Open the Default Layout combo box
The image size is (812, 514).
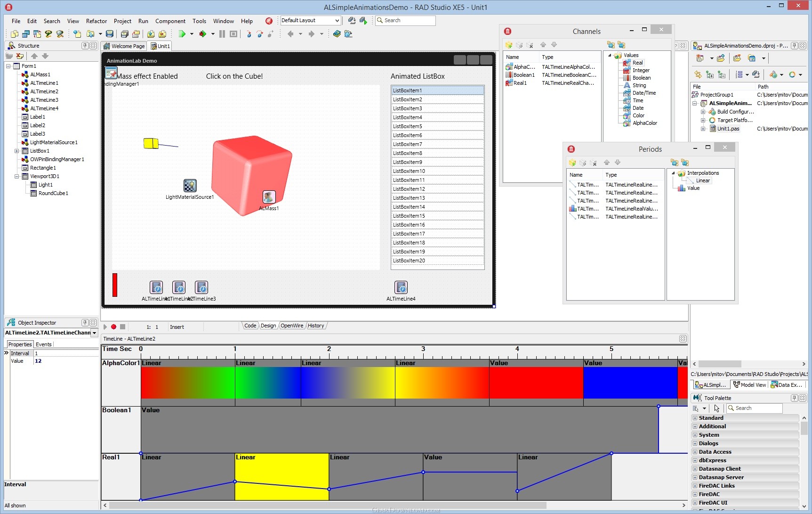click(310, 21)
